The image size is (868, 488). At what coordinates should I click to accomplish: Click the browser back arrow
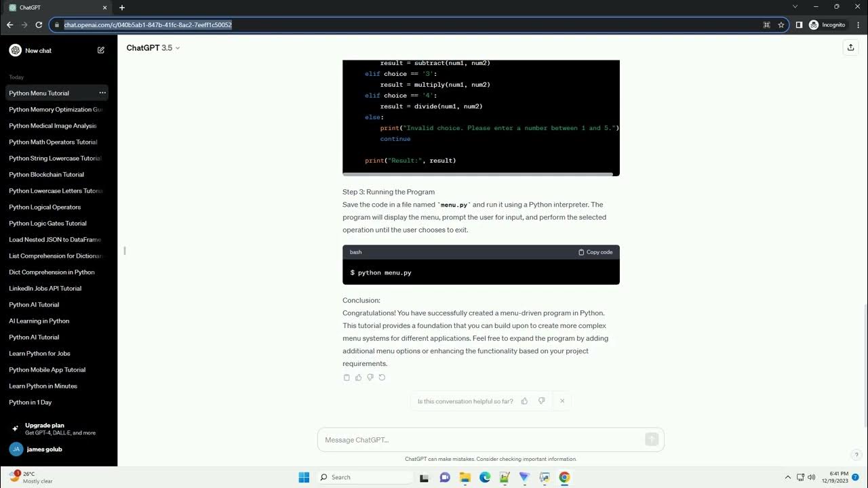pyautogui.click(x=9, y=25)
